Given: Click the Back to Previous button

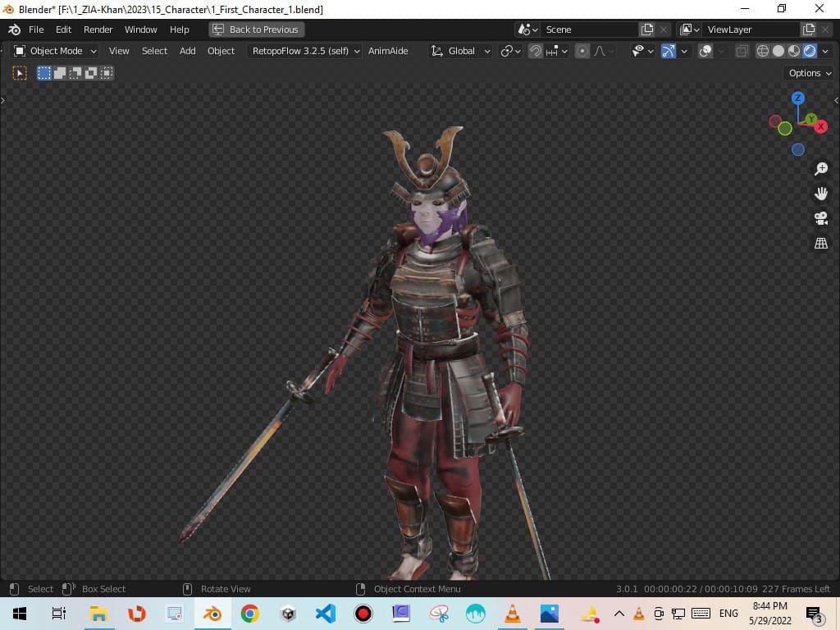Looking at the screenshot, I should point(257,30).
